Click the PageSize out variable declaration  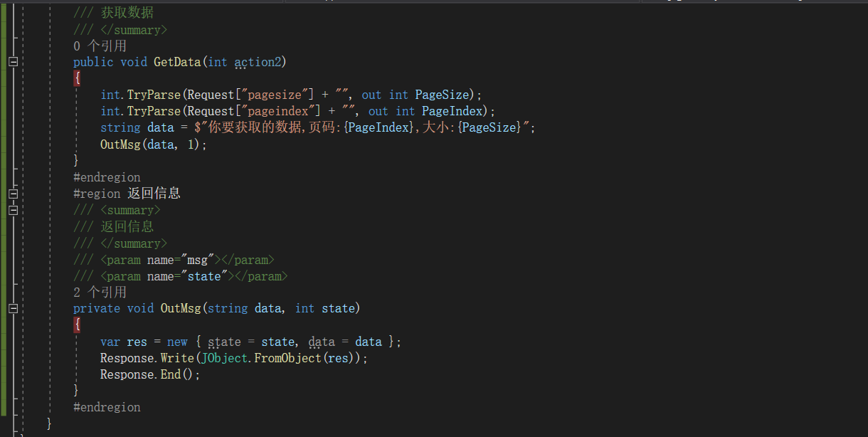441,95
